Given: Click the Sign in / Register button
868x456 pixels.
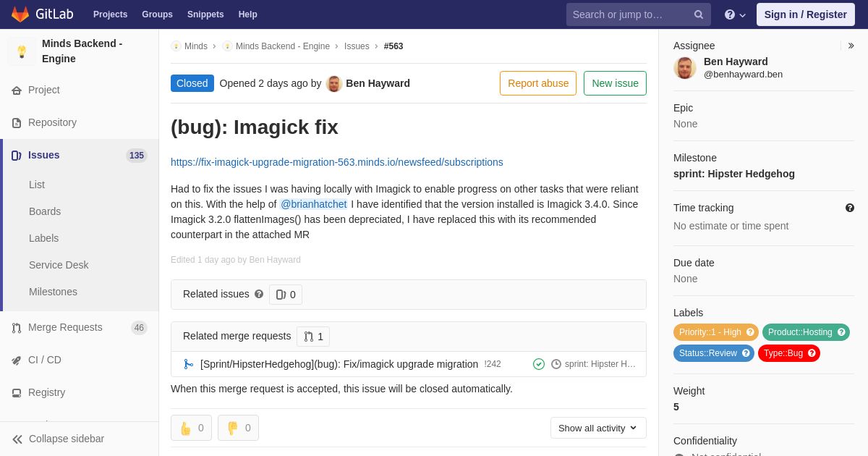Looking at the screenshot, I should [806, 14].
